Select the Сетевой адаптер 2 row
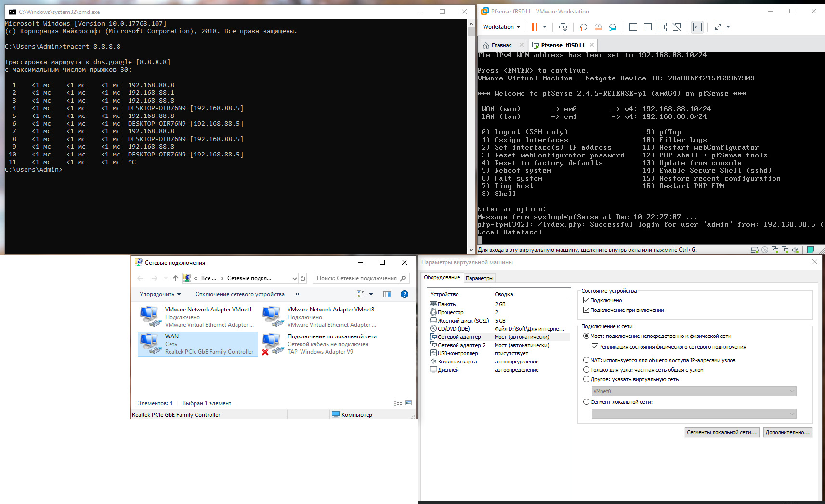 [499, 345]
